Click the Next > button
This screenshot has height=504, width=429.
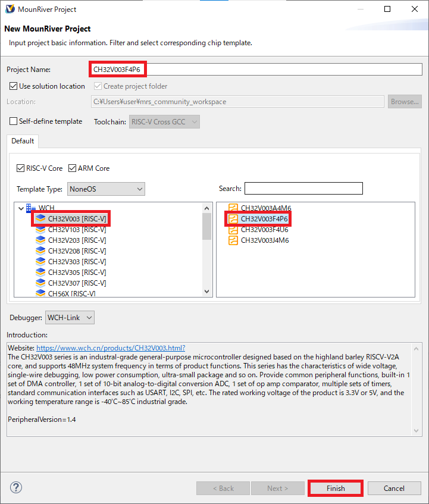click(278, 489)
